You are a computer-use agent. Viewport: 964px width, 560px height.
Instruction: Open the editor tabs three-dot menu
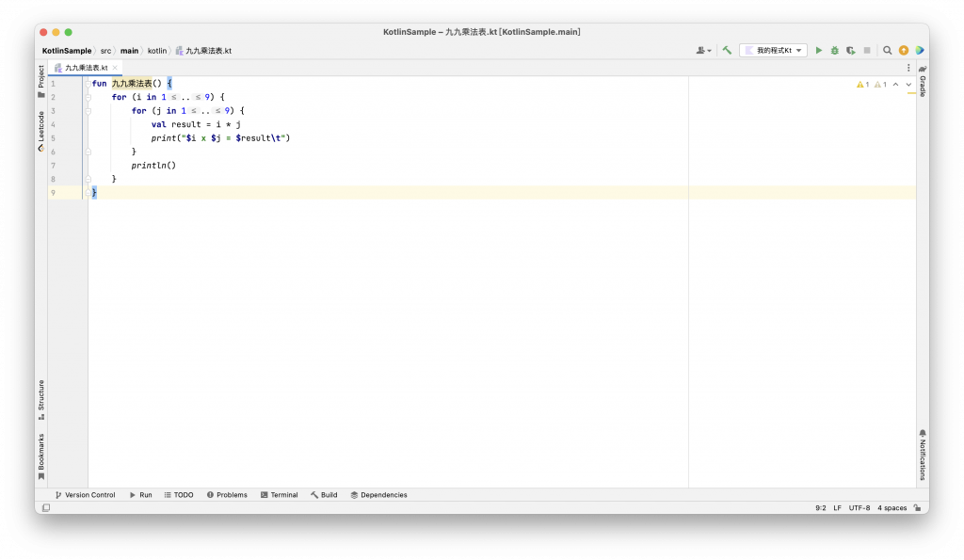[908, 68]
